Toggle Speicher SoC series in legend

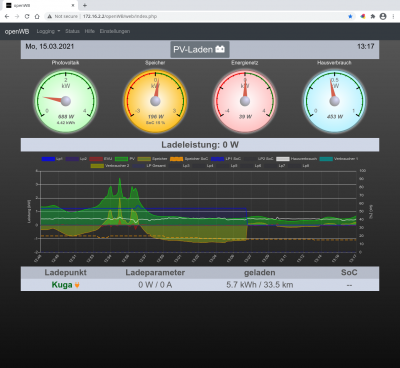(x=189, y=159)
